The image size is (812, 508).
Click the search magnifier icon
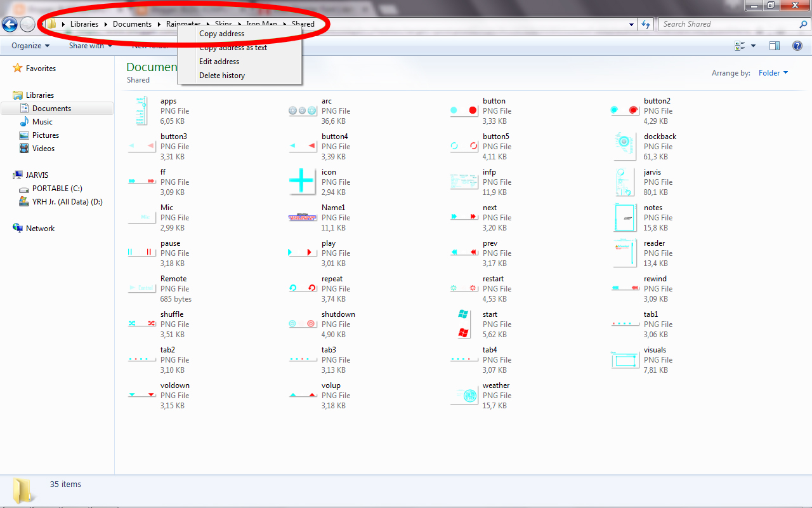pyautogui.click(x=803, y=24)
